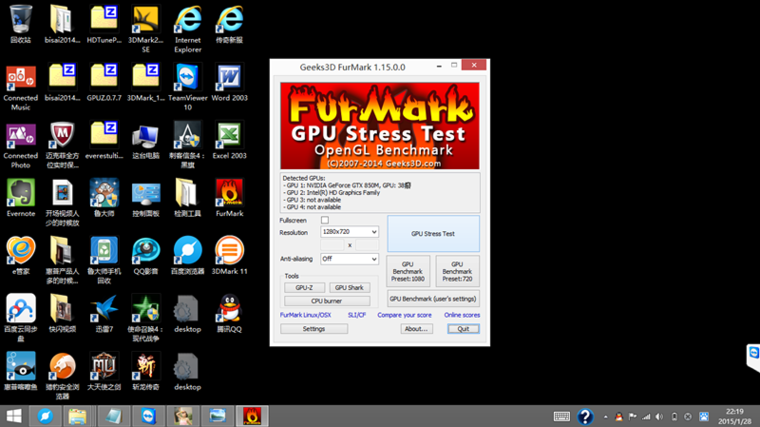The image size is (760, 427).
Task: Select the Evernote desktop icon
Action: coord(21,198)
